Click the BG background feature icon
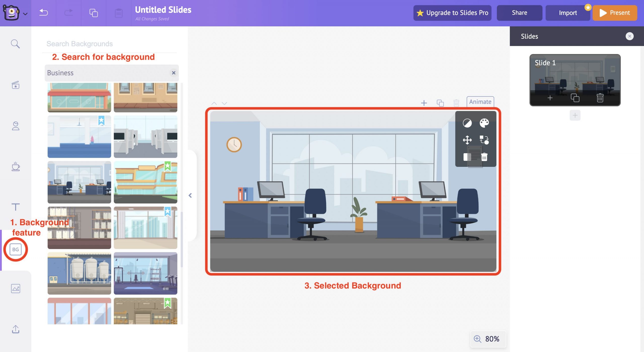Image resolution: width=644 pixels, height=352 pixels. click(x=15, y=249)
